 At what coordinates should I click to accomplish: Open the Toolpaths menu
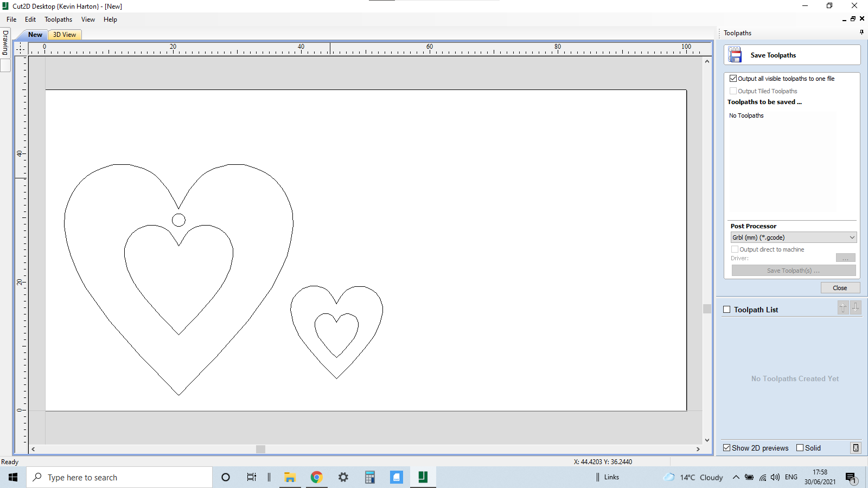point(58,19)
